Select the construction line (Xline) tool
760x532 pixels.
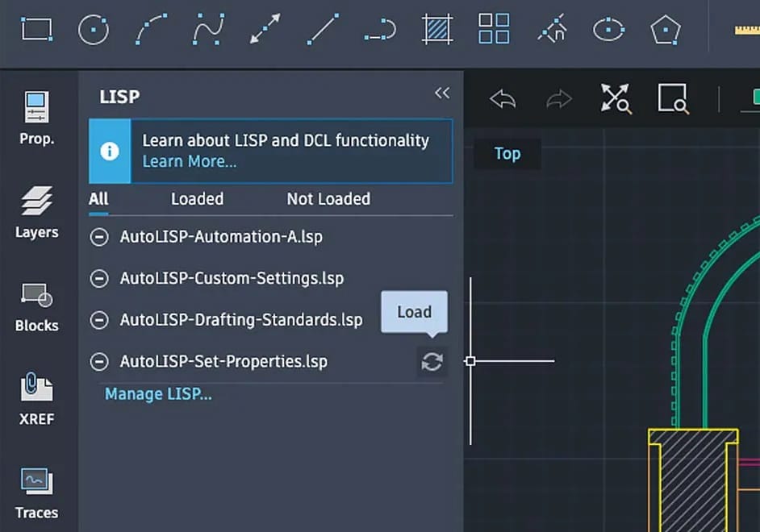point(265,29)
